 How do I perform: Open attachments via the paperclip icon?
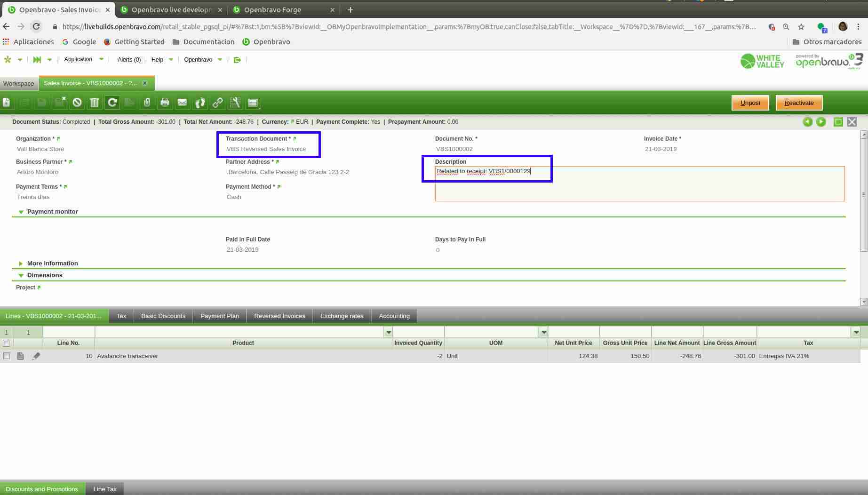pos(147,103)
